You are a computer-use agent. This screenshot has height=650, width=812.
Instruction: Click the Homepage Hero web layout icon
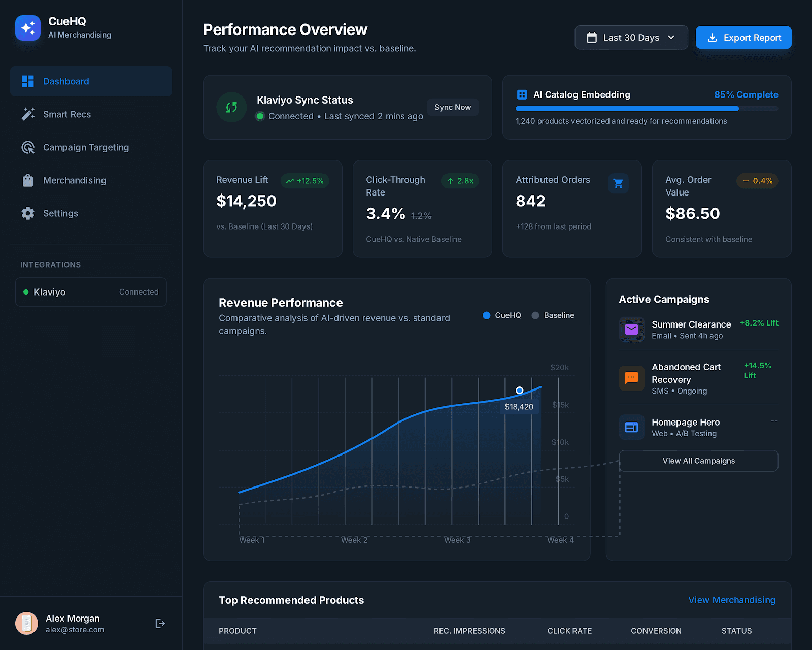631,427
